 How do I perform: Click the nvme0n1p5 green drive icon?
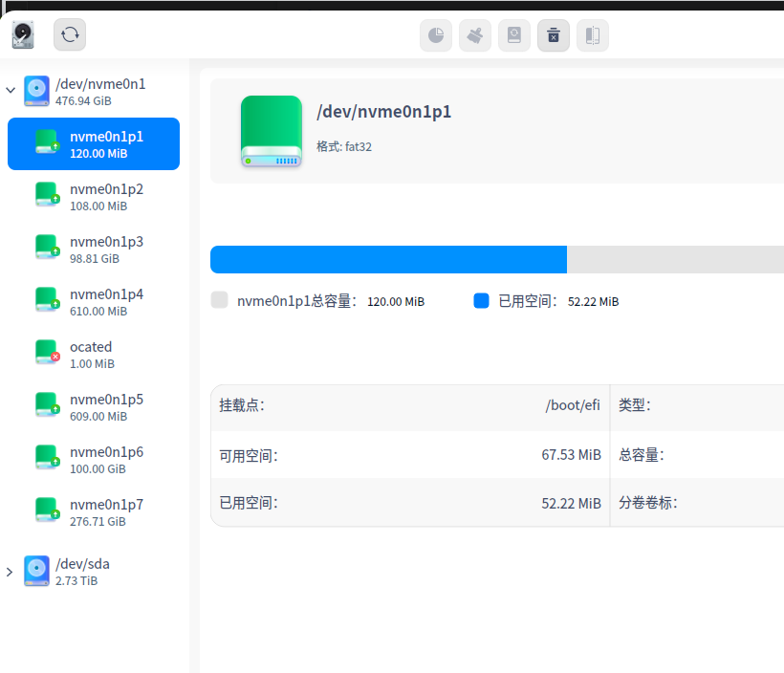pos(48,404)
